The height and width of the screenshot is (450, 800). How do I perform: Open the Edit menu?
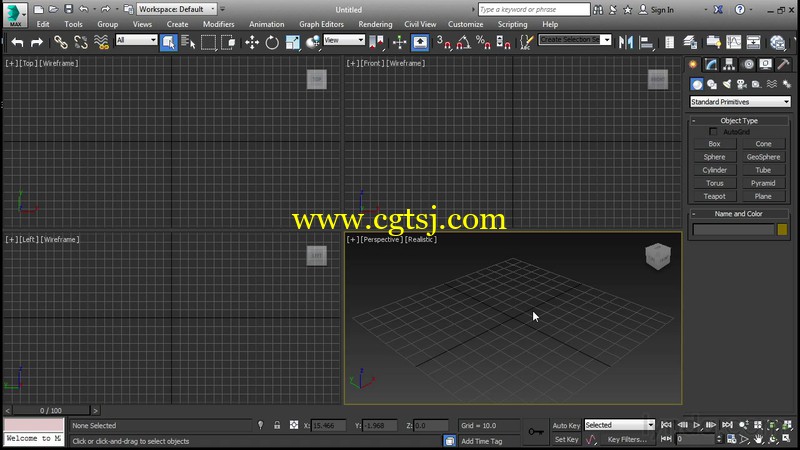43,24
